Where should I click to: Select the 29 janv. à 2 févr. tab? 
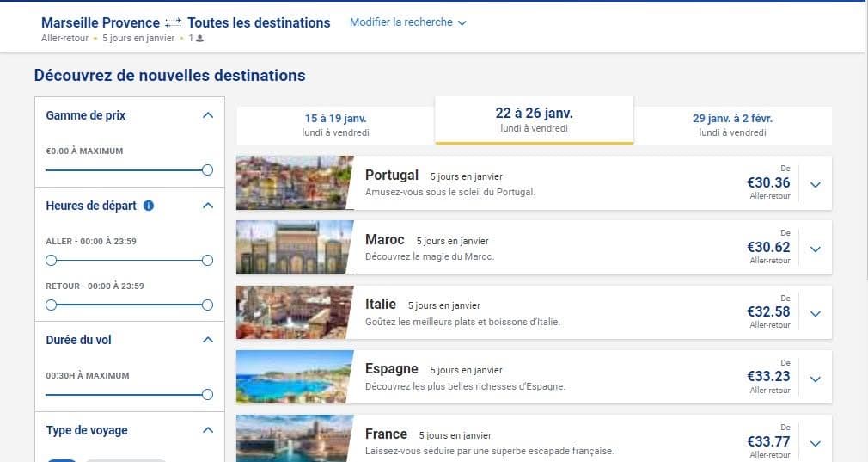(732, 125)
